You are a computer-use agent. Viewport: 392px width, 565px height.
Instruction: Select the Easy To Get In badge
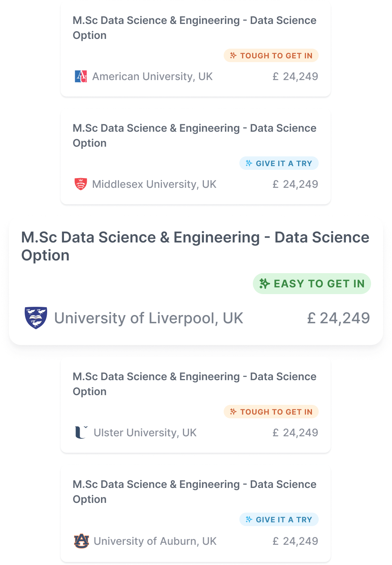point(312,284)
